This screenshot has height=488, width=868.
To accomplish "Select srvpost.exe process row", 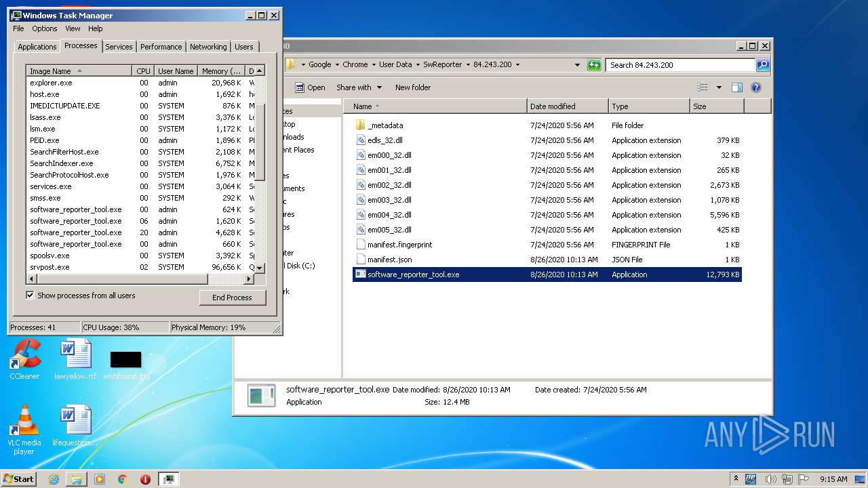I will point(140,267).
